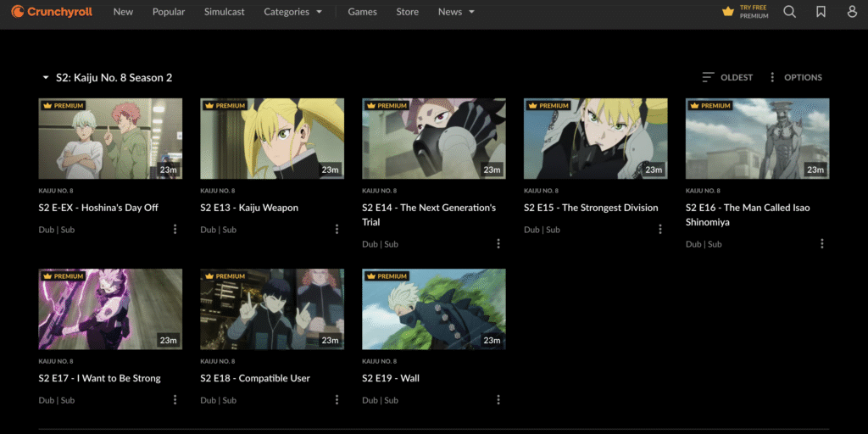Click Kaiju No. 8 label above E17
The height and width of the screenshot is (434, 868).
[x=56, y=361]
